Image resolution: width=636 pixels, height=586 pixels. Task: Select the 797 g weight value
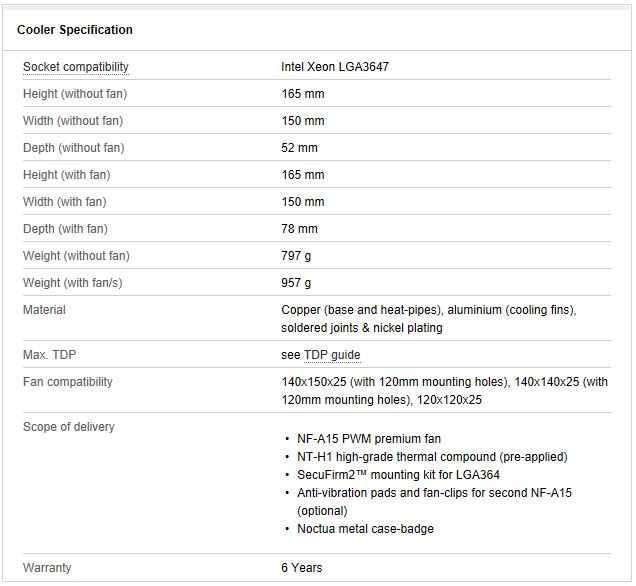[x=296, y=256]
